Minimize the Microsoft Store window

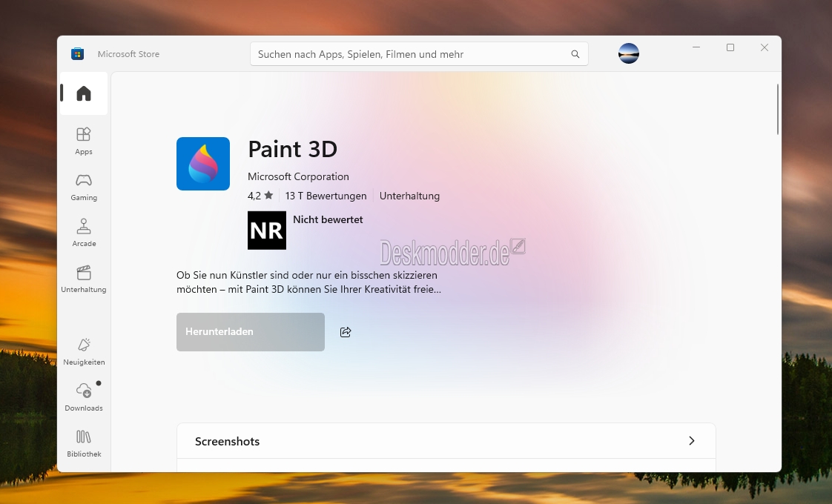click(x=696, y=47)
